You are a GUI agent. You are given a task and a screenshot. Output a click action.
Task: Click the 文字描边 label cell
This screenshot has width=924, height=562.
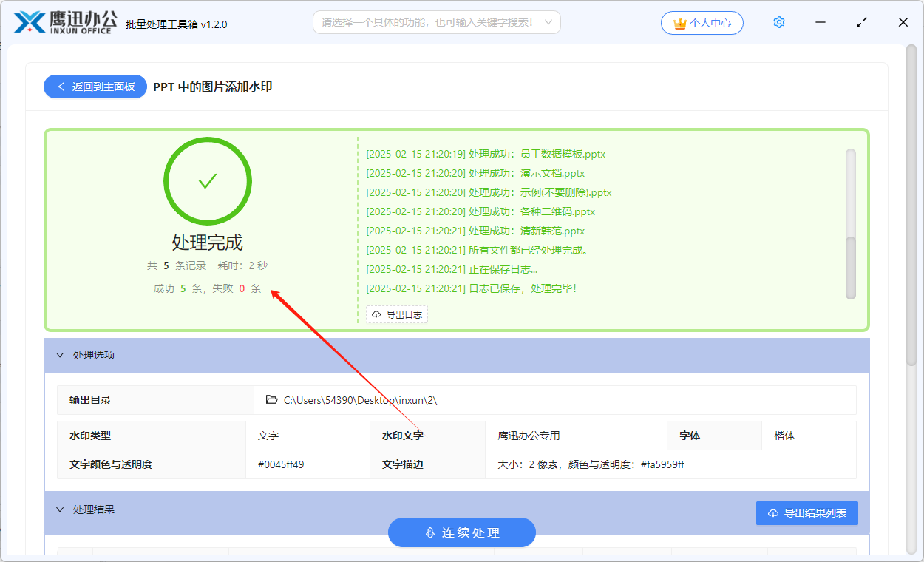(428, 465)
